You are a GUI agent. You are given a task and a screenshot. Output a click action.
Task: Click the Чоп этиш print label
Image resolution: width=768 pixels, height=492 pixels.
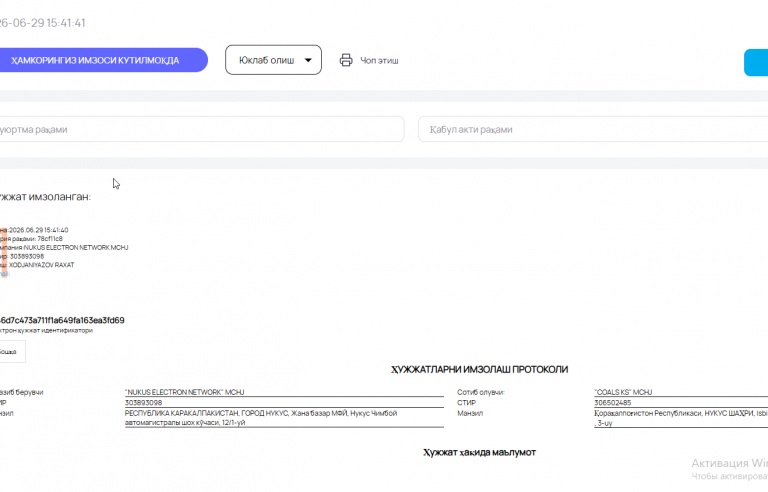point(379,60)
